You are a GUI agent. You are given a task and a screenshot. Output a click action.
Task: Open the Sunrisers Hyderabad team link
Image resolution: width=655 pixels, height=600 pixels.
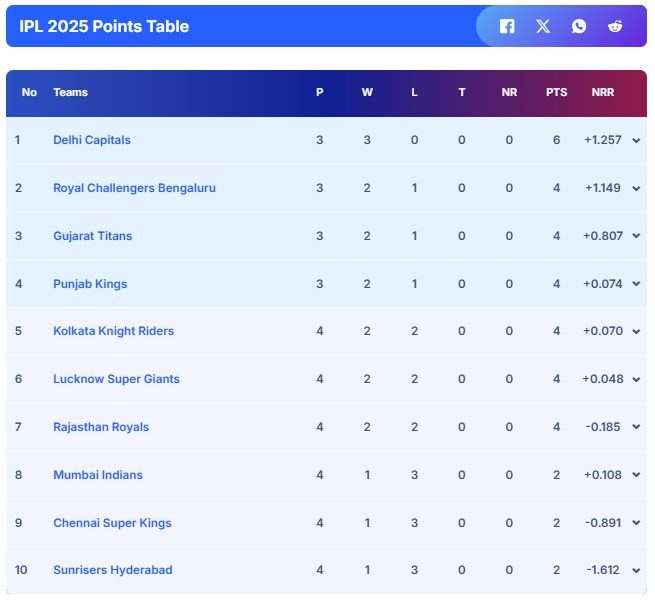[x=113, y=570]
